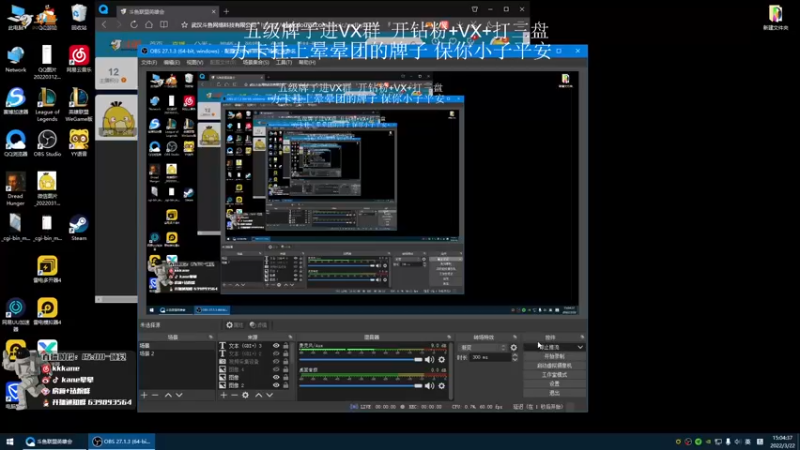Open the 文件(F) menu in OBS
This screenshot has width=800, height=450.
click(149, 62)
